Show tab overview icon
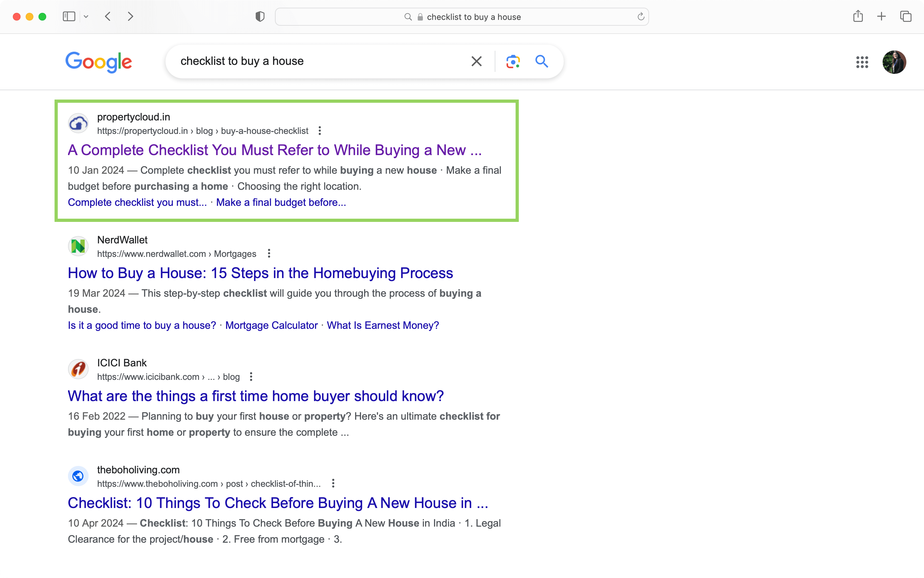This screenshot has height=578, width=924. tap(906, 16)
